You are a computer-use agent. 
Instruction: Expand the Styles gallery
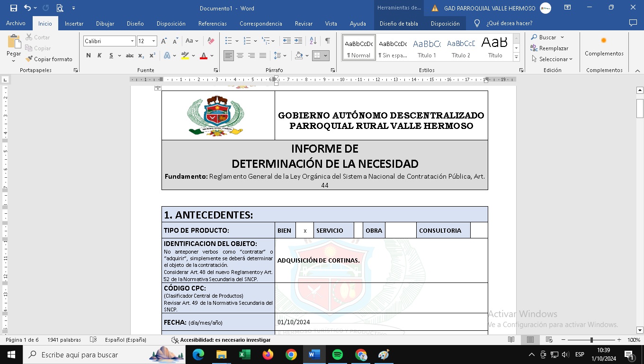coord(516,58)
